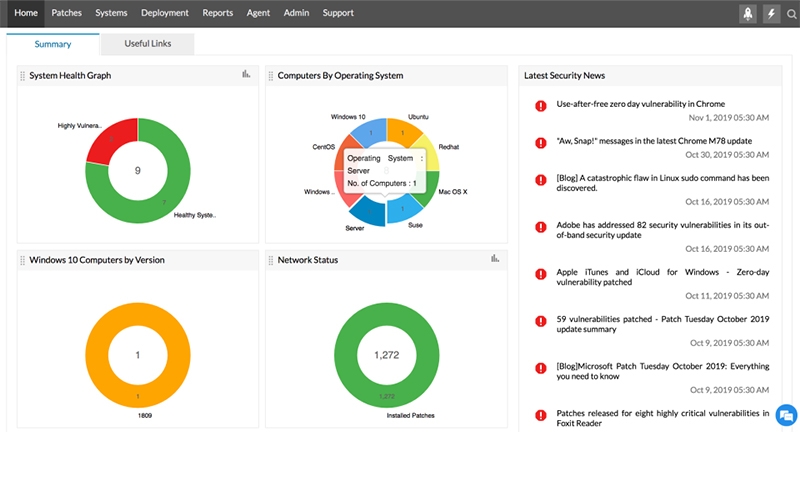This screenshot has width=800, height=500.
Task: Click drag handle of Windows 10 Computers widget
Action: click(x=23, y=260)
